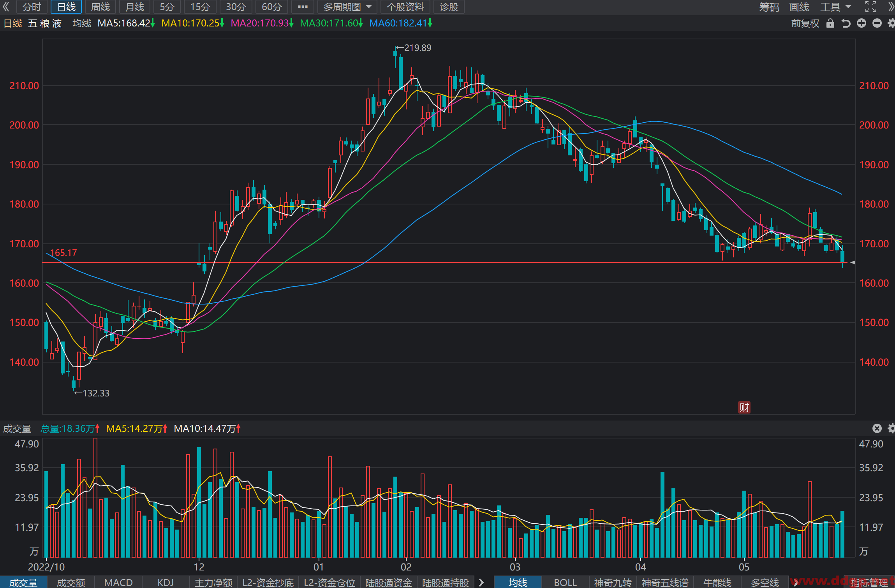Switch chart period to 周线
Screen dimensions: 895x588
pos(100,7)
